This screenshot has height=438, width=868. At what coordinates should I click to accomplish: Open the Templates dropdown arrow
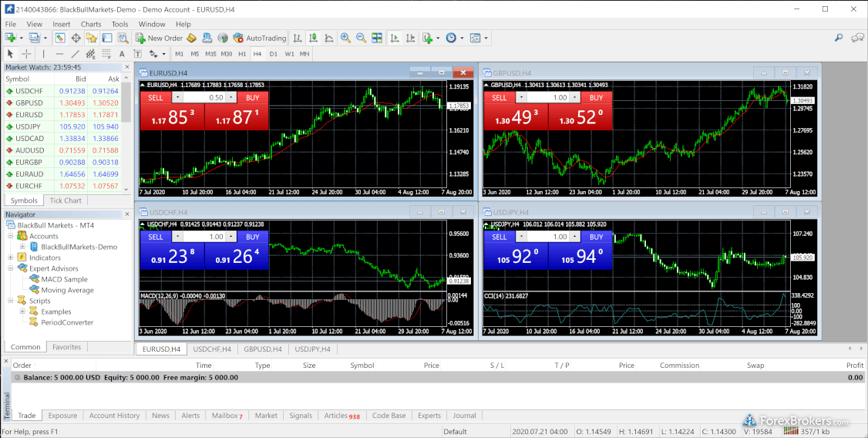click(486, 39)
